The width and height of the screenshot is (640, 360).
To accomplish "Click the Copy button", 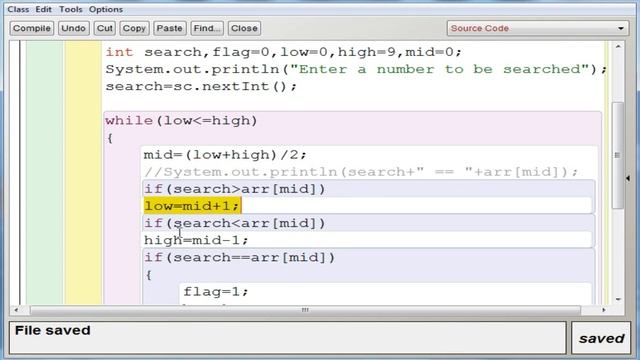I will (134, 28).
